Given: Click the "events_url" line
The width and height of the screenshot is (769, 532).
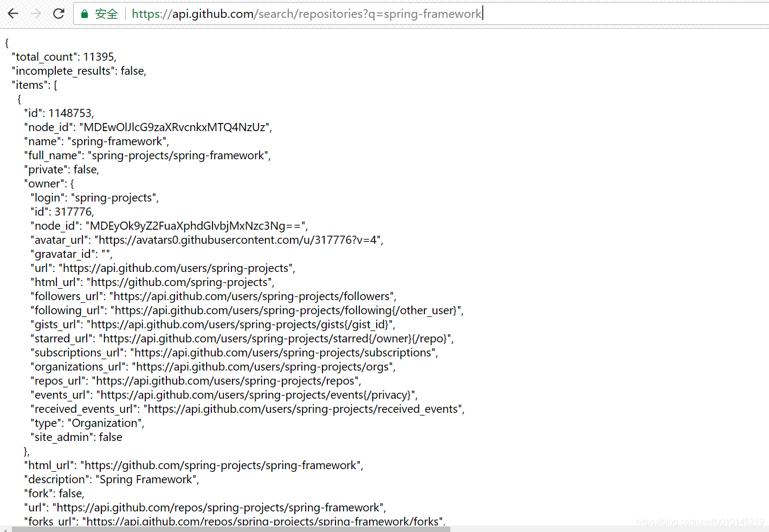Looking at the screenshot, I should [224, 395].
